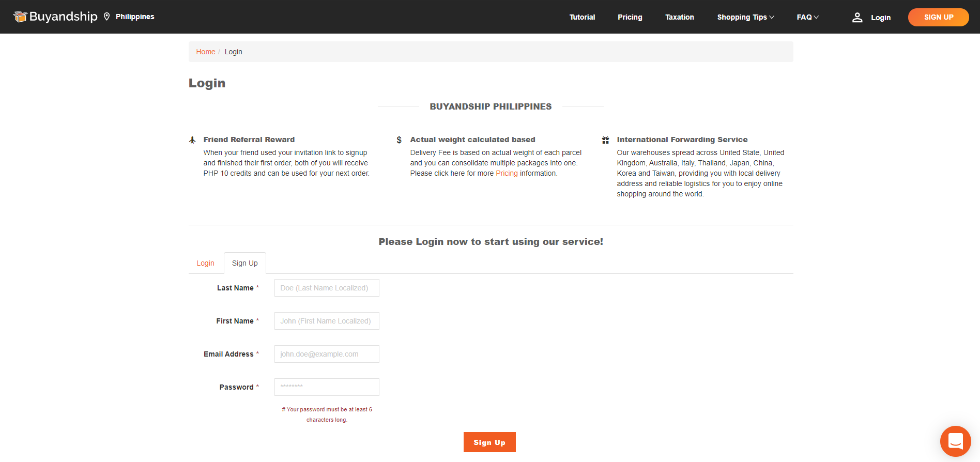Click the gift icon by International Forwarding Service
The width and height of the screenshot is (980, 462).
605,140
